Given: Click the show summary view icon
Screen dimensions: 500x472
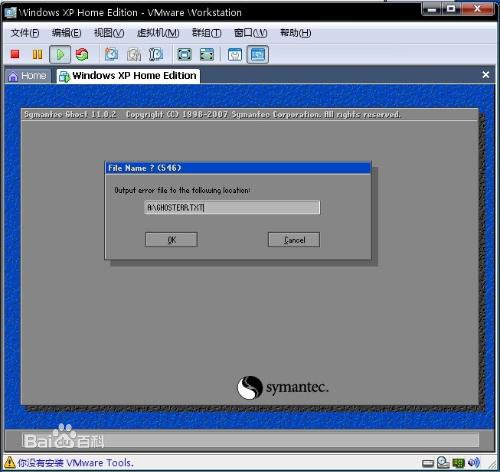Looking at the screenshot, I should (x=235, y=54).
